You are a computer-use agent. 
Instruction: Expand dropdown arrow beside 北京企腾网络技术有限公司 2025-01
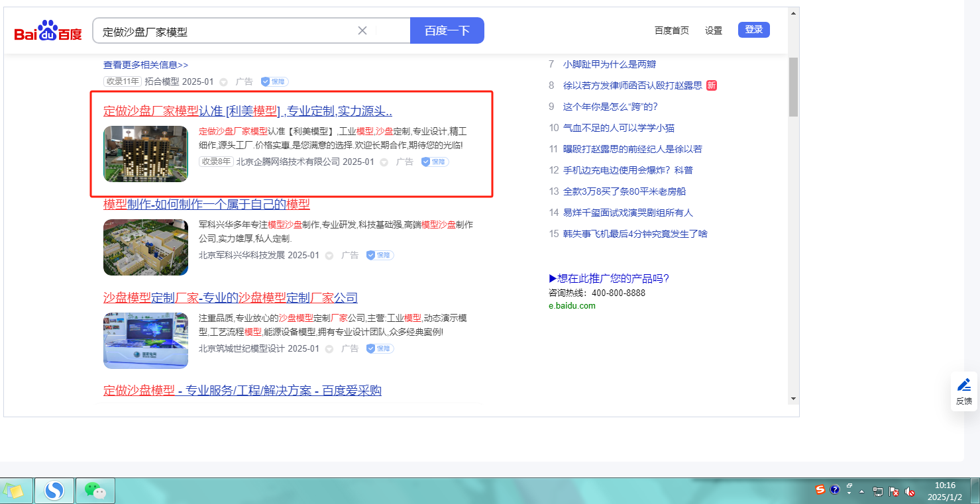(384, 162)
